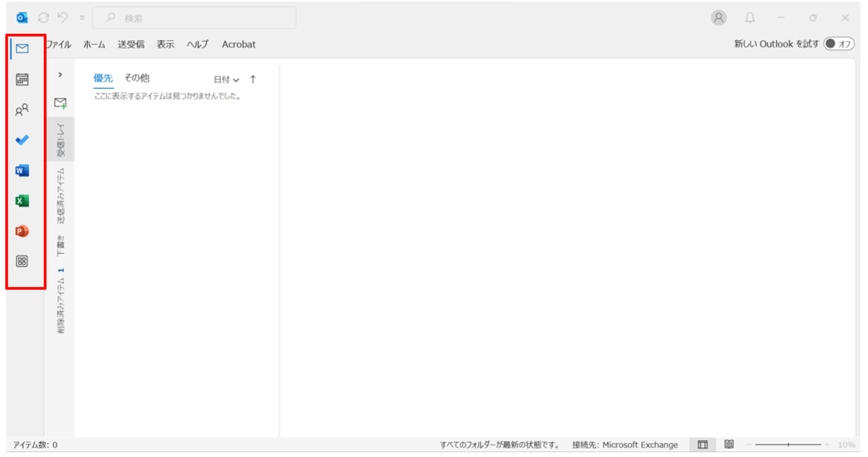Launch PowerPoint from the left navigation bar
868x457 pixels.
tap(22, 231)
